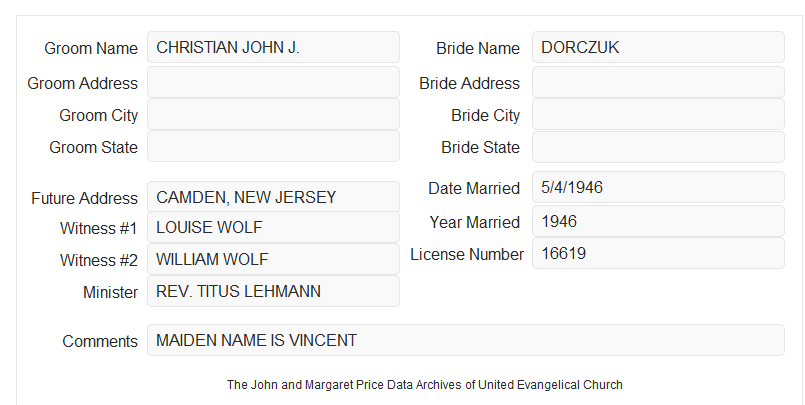Click the License Number field 16619
The width and height of the screenshot is (805, 405).
click(x=658, y=253)
